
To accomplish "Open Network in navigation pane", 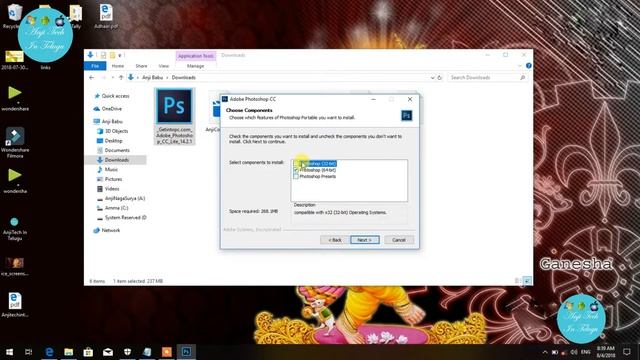I will [x=111, y=231].
